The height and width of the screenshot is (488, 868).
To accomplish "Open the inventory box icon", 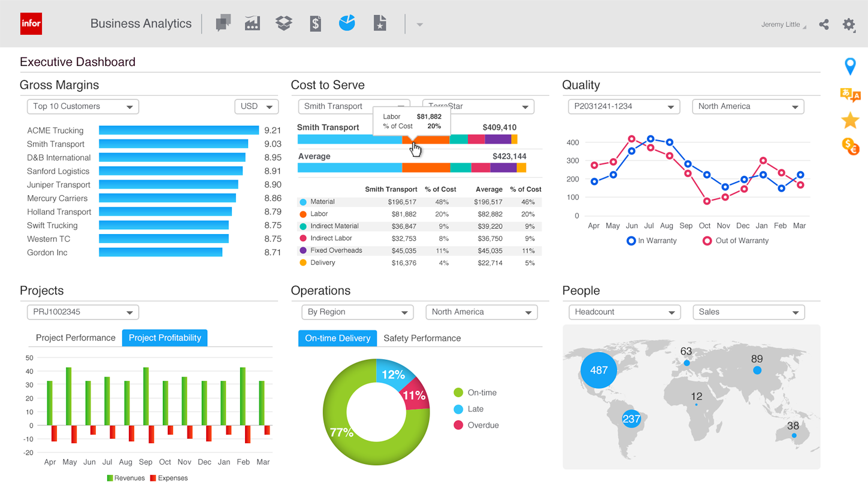I will (x=283, y=23).
